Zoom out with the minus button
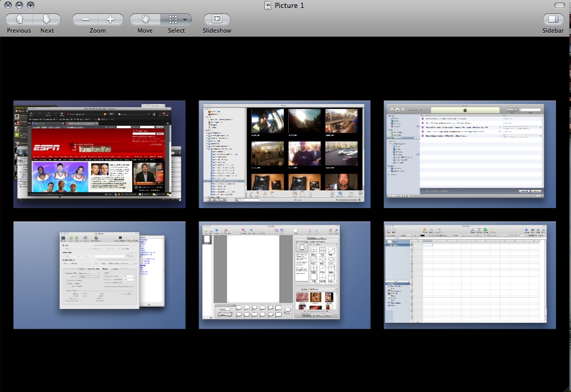Screen dimensions: 571x392 tap(86, 19)
